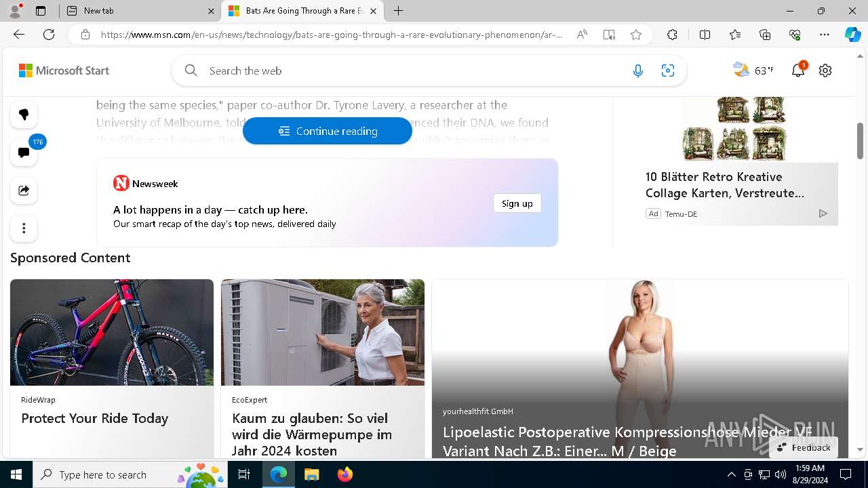Open volume control in system tray

[x=781, y=474]
